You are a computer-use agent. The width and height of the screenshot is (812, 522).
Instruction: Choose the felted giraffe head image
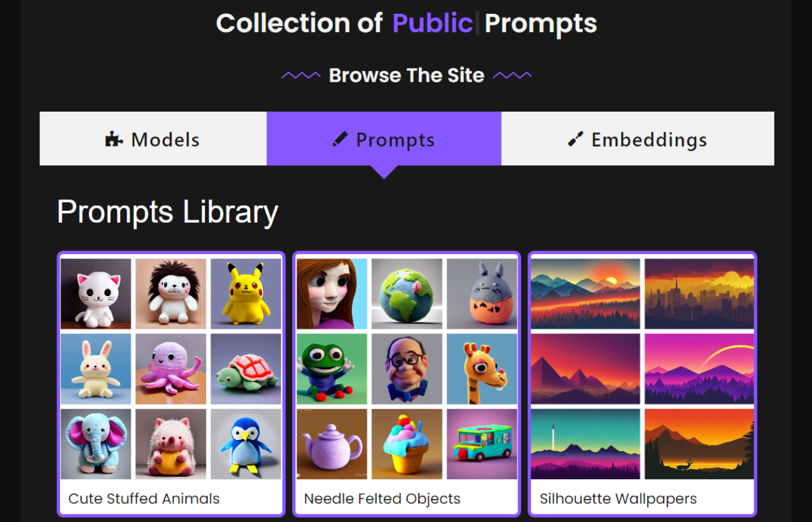482,369
